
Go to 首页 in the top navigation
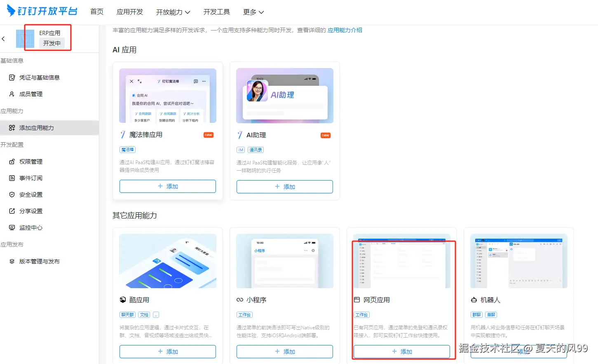point(97,12)
